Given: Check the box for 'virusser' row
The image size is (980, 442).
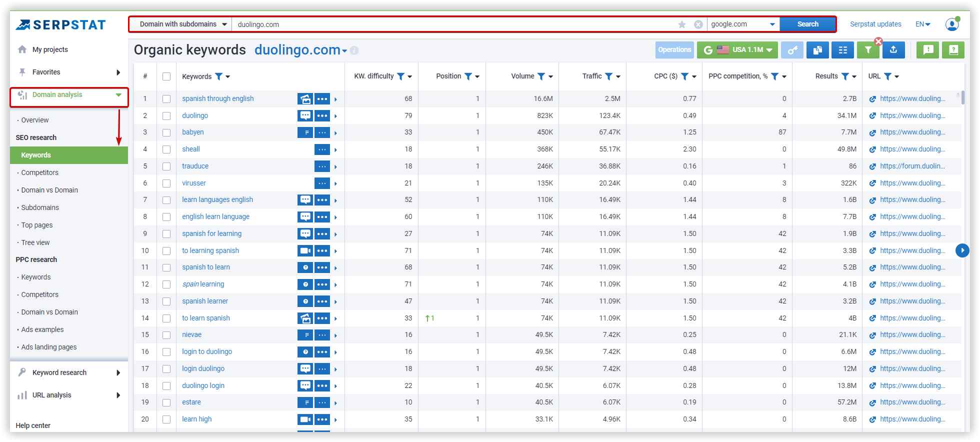Looking at the screenshot, I should (166, 183).
